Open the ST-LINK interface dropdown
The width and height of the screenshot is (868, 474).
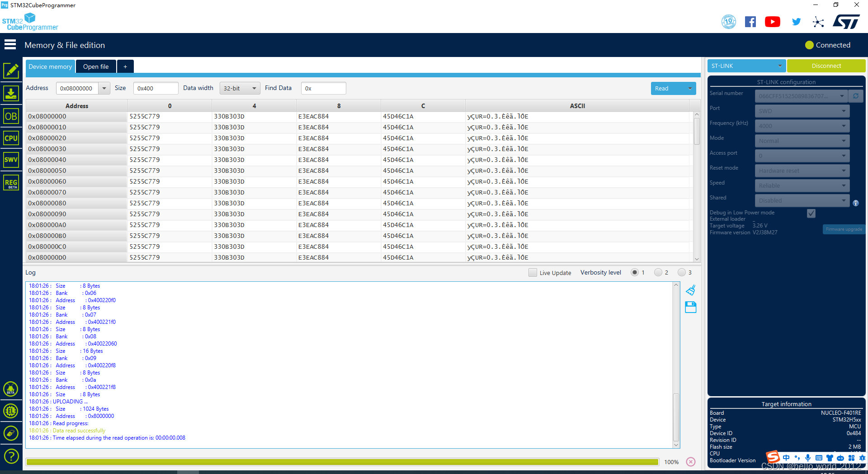[746, 66]
